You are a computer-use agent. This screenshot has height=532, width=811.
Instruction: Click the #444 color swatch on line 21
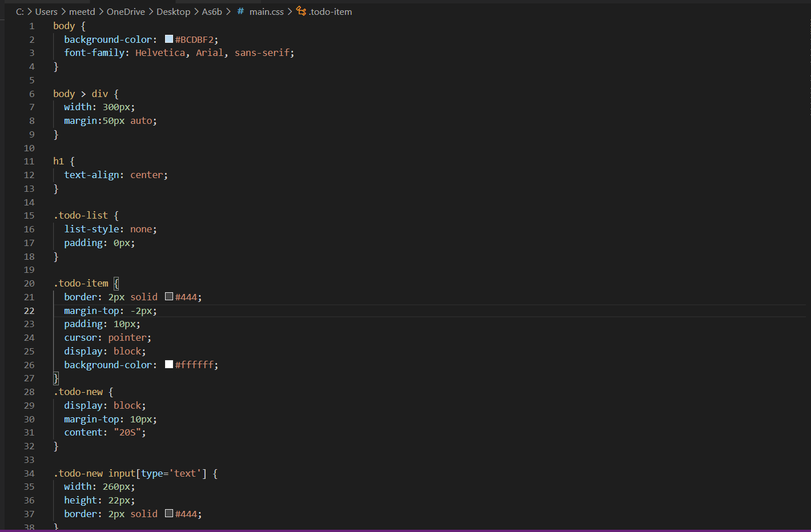point(169,296)
